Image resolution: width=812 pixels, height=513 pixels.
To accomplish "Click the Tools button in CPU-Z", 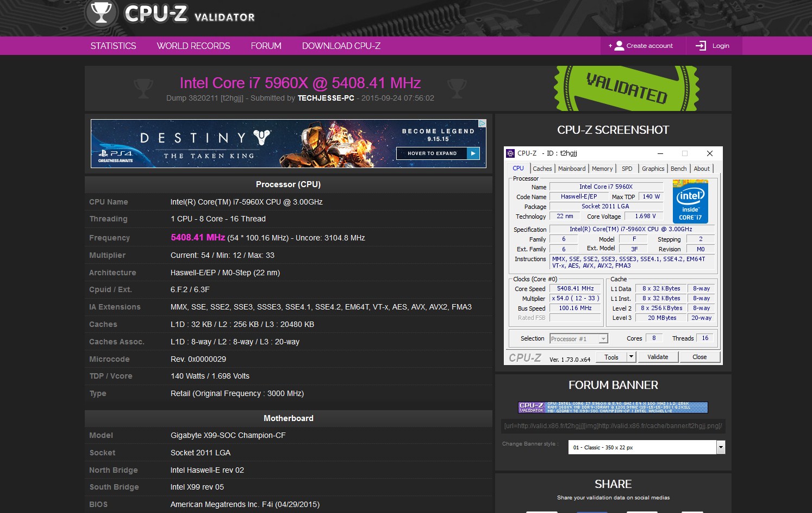I will (x=611, y=357).
